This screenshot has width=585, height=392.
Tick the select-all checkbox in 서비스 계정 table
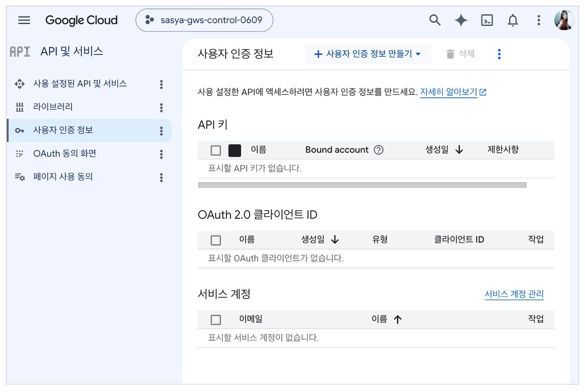[216, 320]
